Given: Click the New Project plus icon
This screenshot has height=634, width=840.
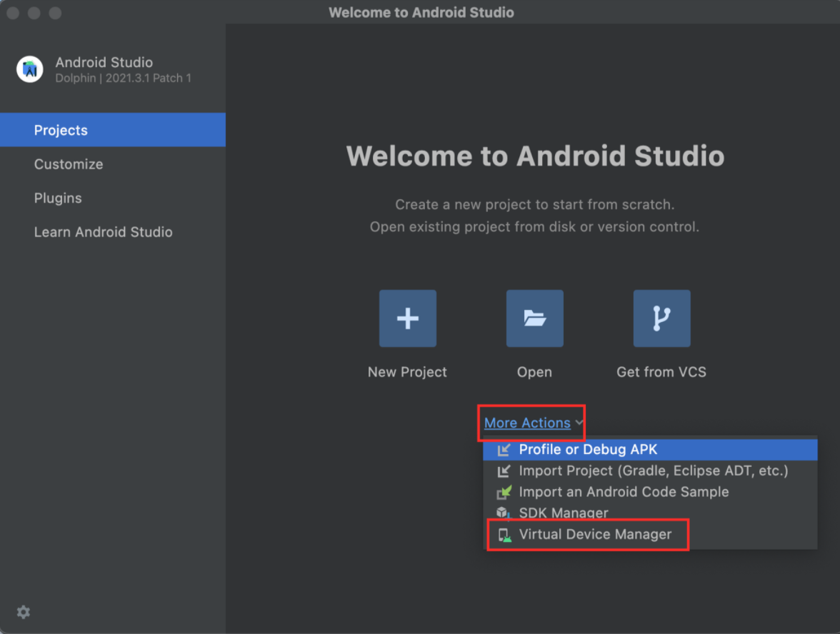Looking at the screenshot, I should pos(408,318).
